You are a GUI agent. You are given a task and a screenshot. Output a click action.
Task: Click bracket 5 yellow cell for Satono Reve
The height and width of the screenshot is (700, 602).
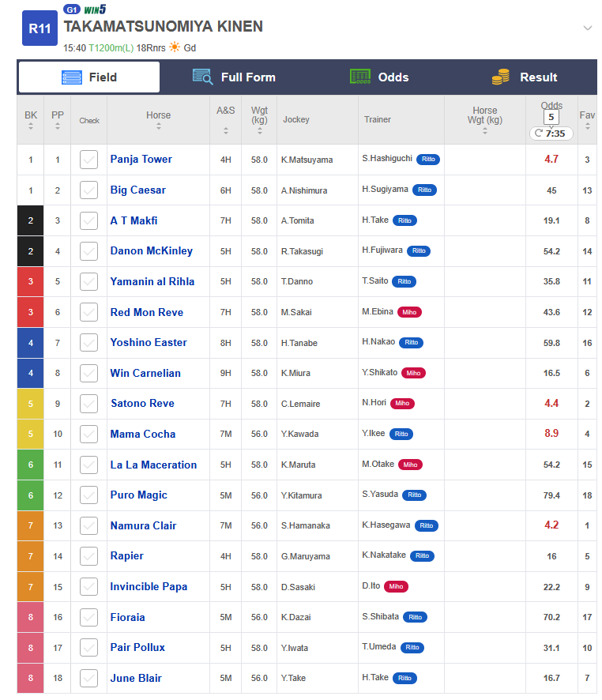pos(30,404)
